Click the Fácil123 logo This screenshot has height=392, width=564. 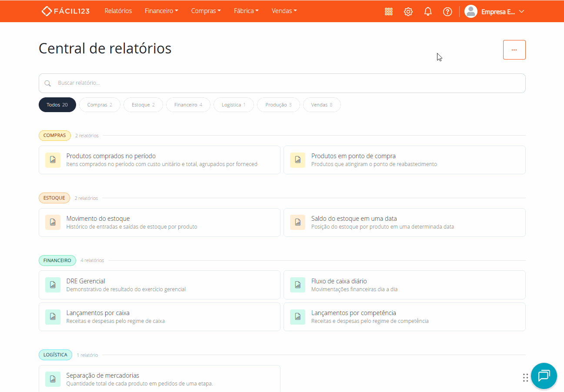pyautogui.click(x=66, y=11)
